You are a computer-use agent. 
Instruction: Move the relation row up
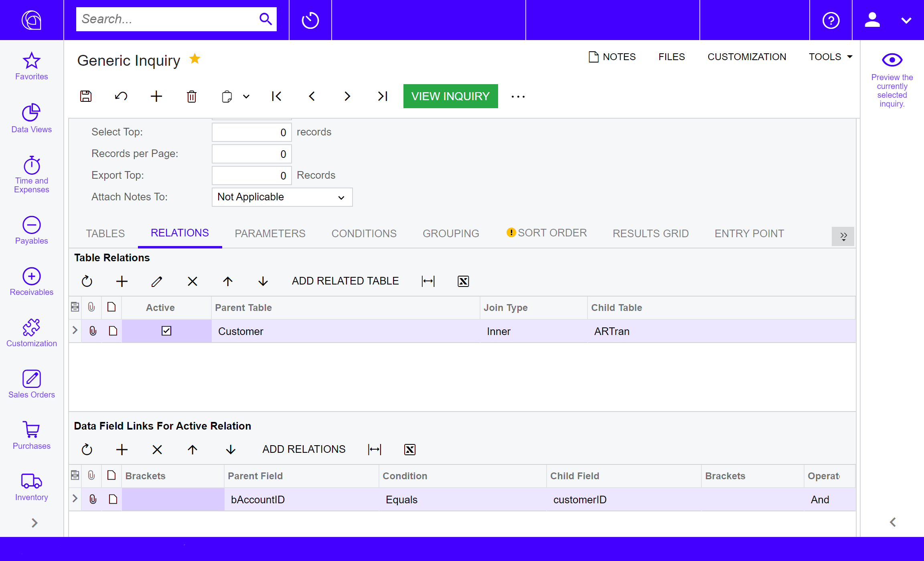pyautogui.click(x=227, y=281)
